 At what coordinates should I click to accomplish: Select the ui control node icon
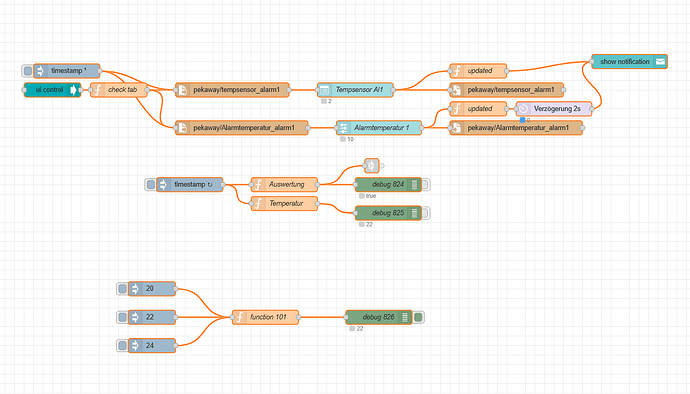pyautogui.click(x=73, y=90)
